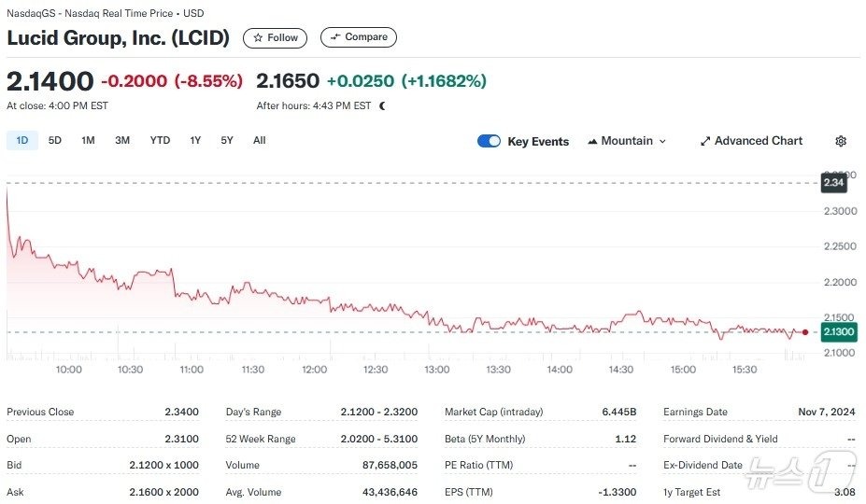Viewport: 866px width, 504px height.
Task: Click the Lucid Group, Inc. (LCID) title
Action: pyautogui.click(x=119, y=38)
